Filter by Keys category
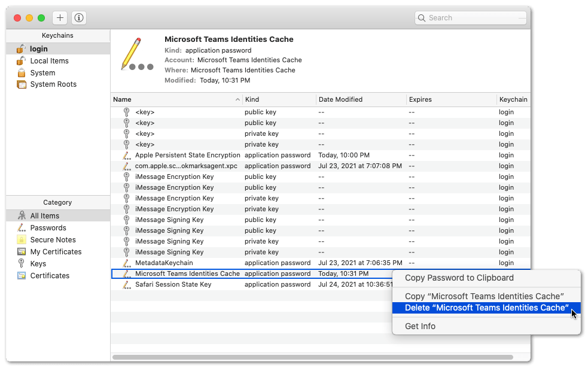Viewport: 588px width, 371px height. point(58,264)
